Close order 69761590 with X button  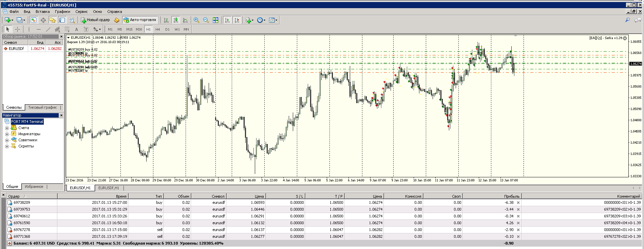coord(518,223)
